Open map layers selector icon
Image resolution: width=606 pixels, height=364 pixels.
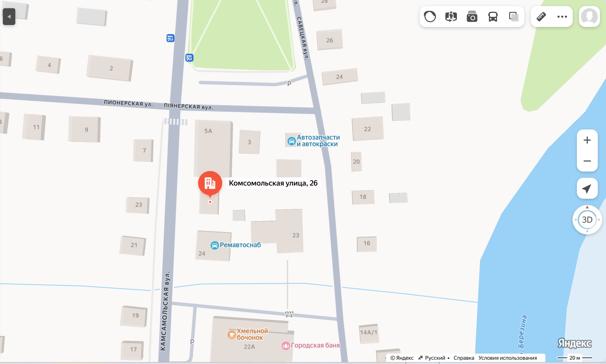[x=513, y=17]
